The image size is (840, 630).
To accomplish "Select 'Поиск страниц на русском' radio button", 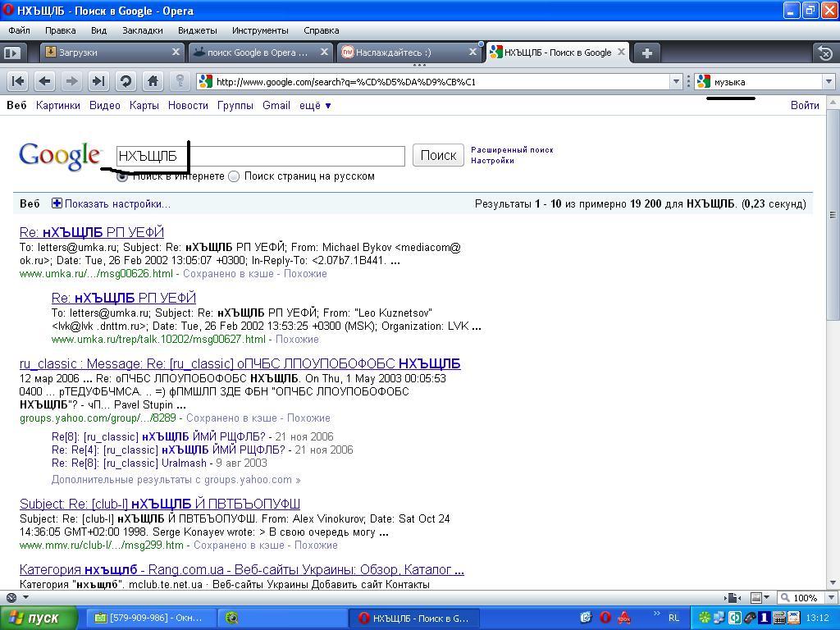I will pos(234,176).
